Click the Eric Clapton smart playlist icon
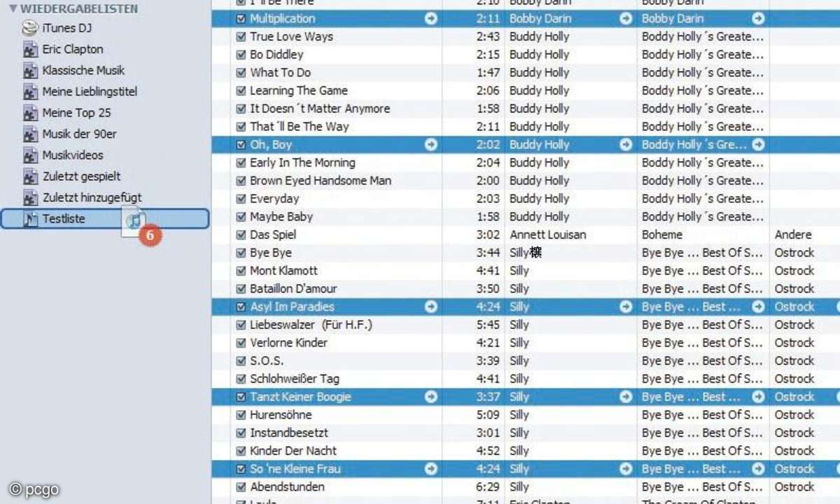This screenshot has width=840, height=504. [30, 50]
